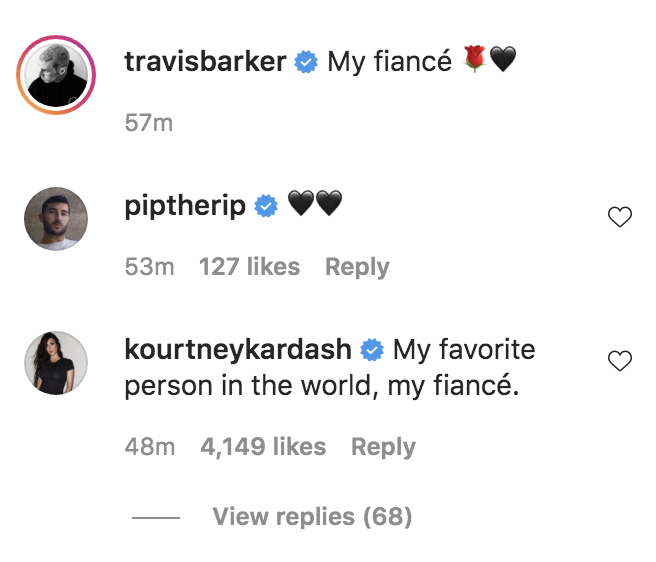Open travisbarker's profile picture with story ring

pyautogui.click(x=56, y=78)
